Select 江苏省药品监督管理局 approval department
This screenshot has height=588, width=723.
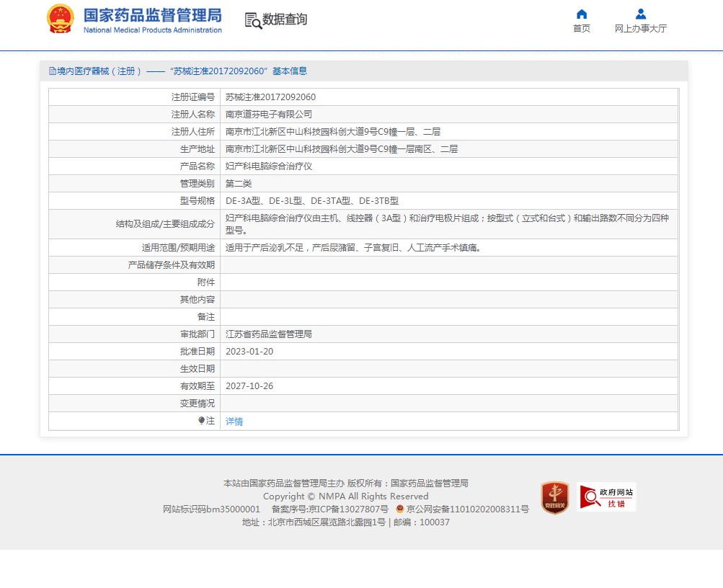click(x=269, y=334)
